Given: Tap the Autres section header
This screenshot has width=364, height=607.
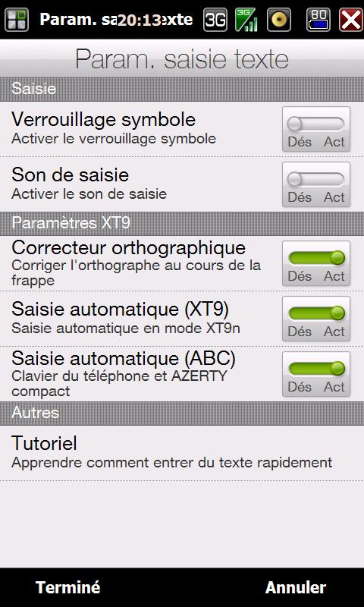Looking at the screenshot, I should coord(182,413).
